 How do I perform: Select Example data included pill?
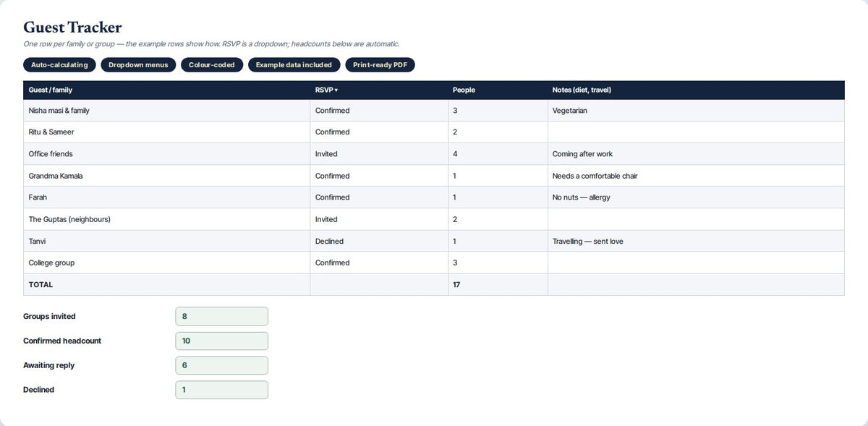294,65
